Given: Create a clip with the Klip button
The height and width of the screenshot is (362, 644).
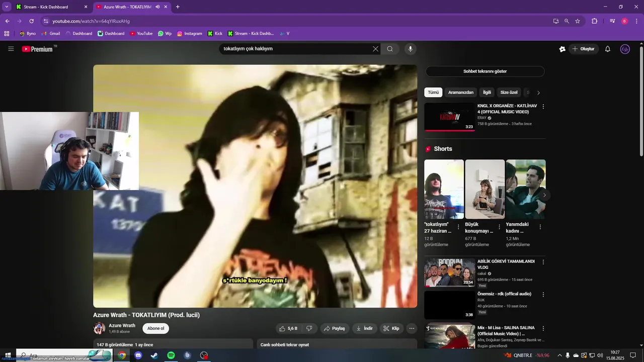Looking at the screenshot, I should point(391,328).
